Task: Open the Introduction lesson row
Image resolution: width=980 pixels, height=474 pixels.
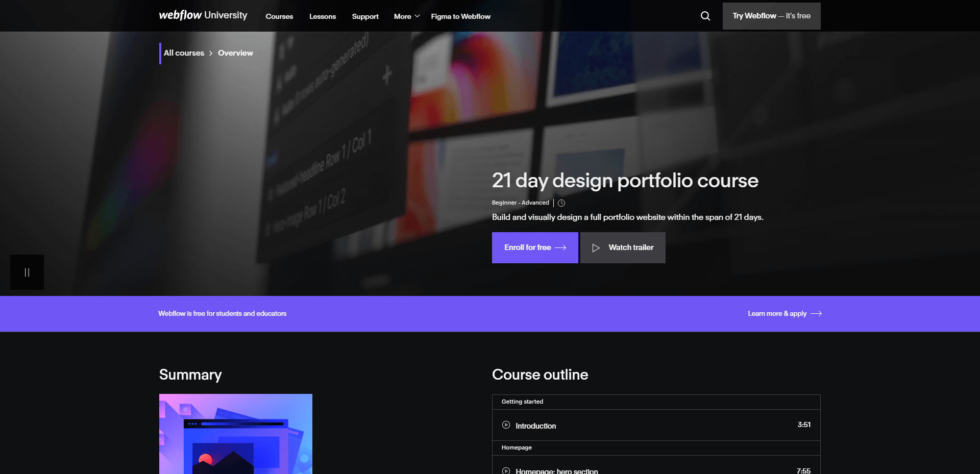Action: click(x=656, y=425)
